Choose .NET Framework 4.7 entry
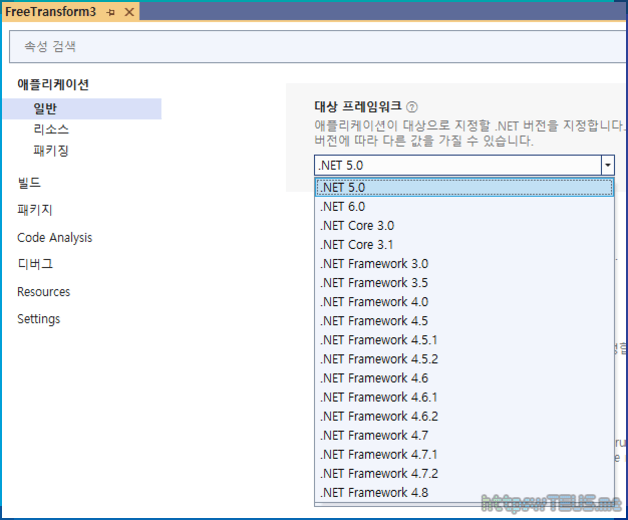This screenshot has width=628, height=520. [464, 435]
